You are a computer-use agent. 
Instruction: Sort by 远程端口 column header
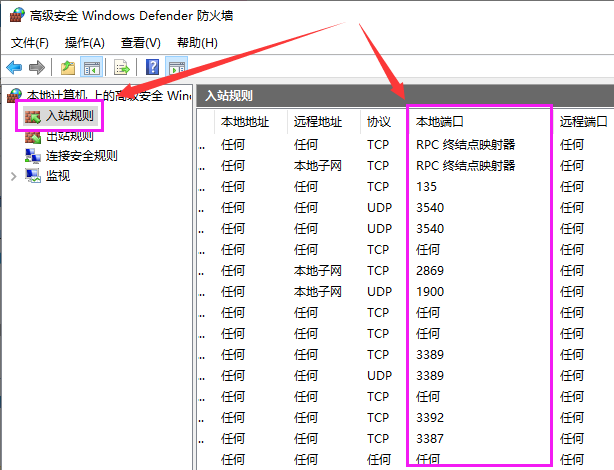(x=583, y=121)
